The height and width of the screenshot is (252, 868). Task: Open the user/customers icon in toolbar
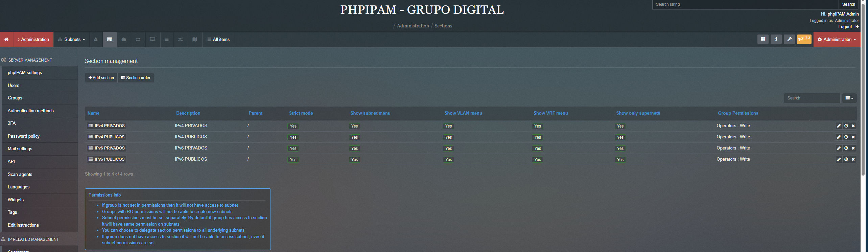(96, 40)
